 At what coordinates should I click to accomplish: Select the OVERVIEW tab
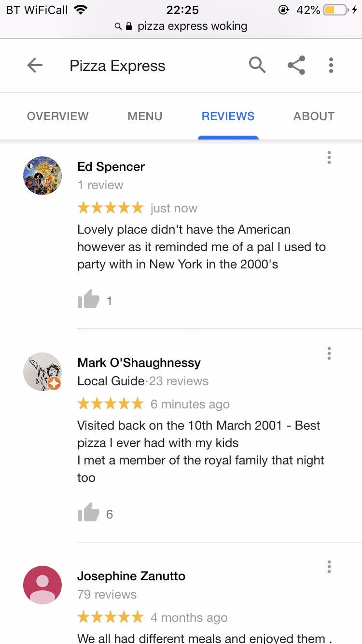coord(57,116)
